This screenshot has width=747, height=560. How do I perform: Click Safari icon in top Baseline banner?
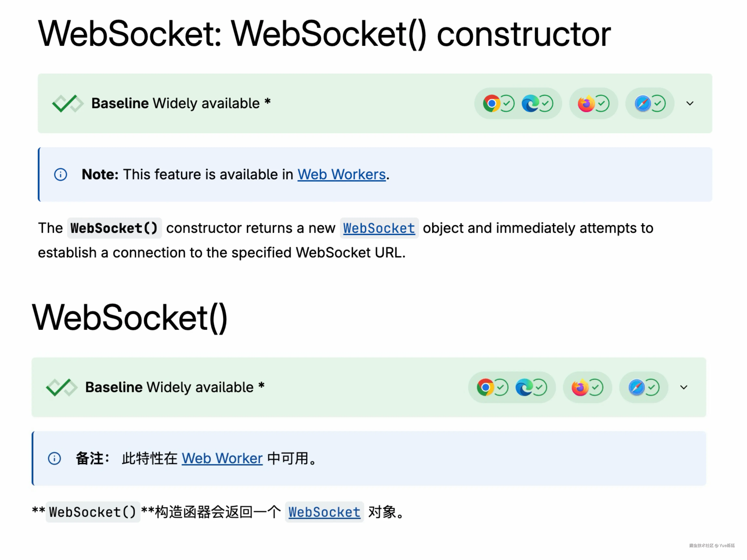pyautogui.click(x=643, y=103)
